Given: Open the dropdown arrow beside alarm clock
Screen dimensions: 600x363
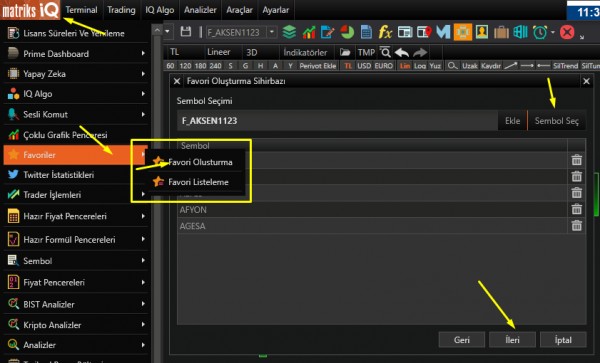Looking at the screenshot, I should coord(553,33).
